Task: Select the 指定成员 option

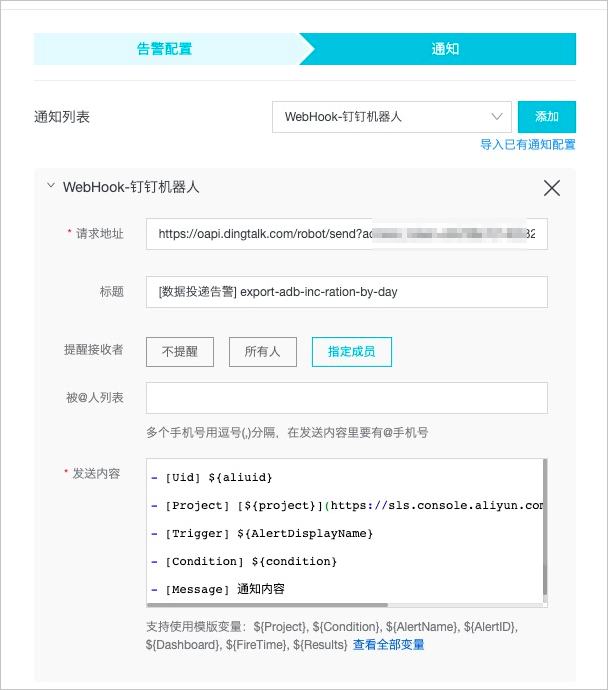Action: point(352,352)
